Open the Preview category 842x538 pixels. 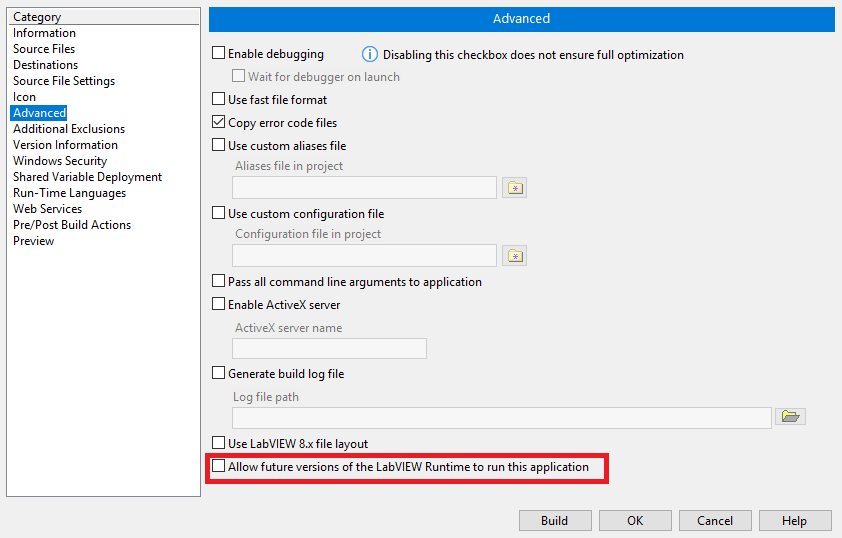coord(33,241)
